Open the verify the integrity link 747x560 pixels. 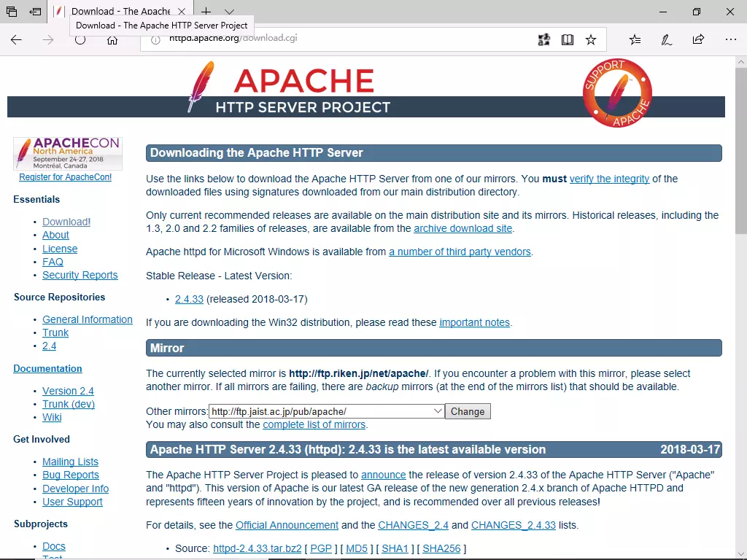click(609, 179)
